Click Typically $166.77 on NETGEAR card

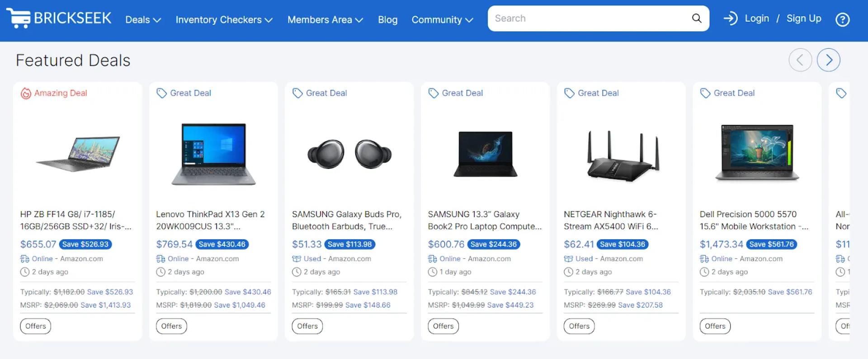pyautogui.click(x=594, y=292)
